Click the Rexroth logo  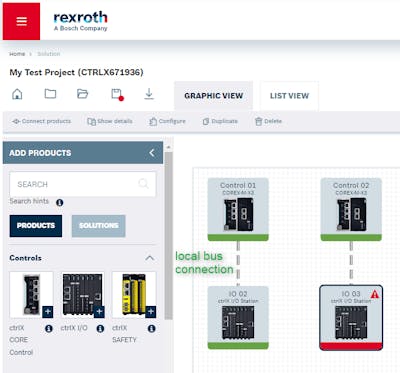81,22
